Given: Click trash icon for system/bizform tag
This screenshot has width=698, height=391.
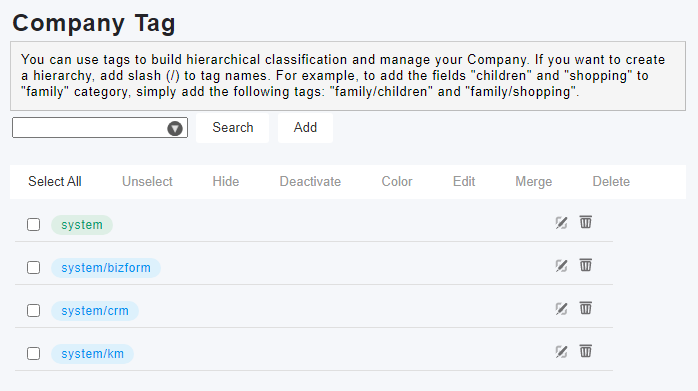Looking at the screenshot, I should click(586, 265).
